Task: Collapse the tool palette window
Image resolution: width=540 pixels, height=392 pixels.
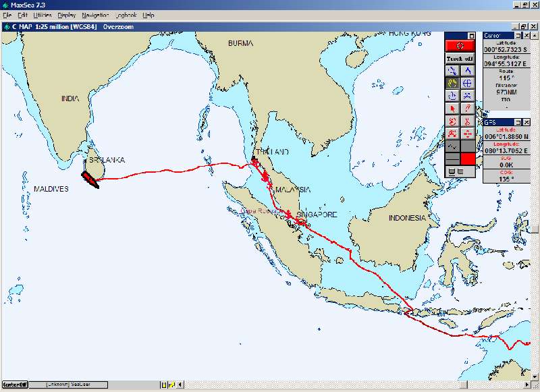Action: click(x=472, y=35)
